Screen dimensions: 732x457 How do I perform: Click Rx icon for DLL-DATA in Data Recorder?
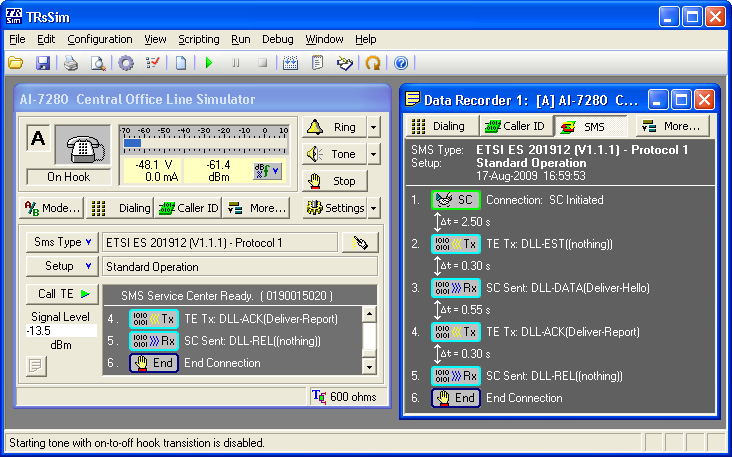pos(456,288)
